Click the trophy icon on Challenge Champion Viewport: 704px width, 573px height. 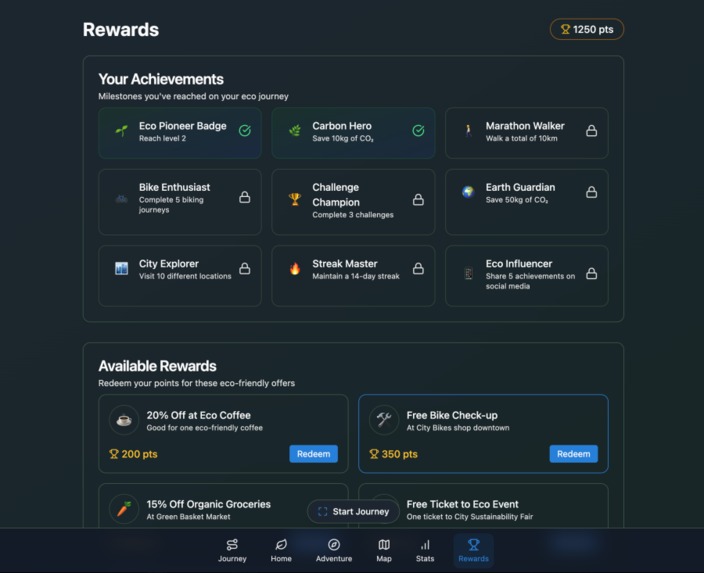coord(295,199)
